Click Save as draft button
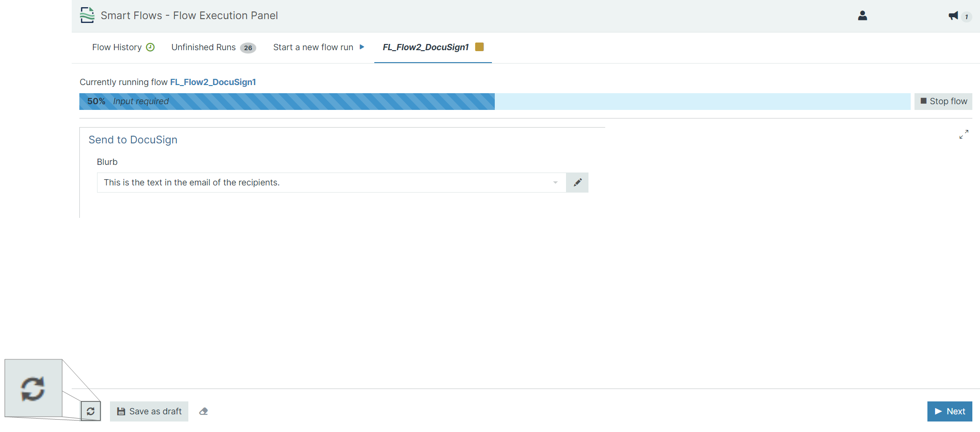980x432 pixels. 149,411
